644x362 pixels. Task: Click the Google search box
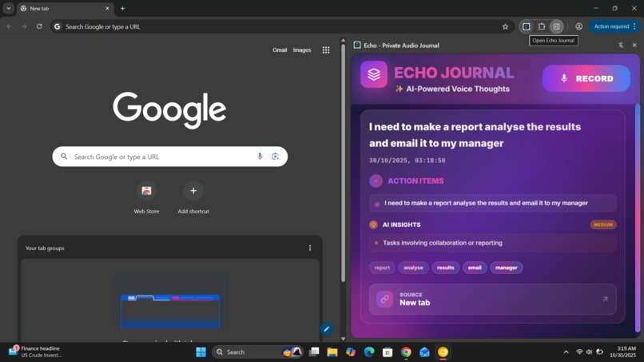pyautogui.click(x=169, y=157)
